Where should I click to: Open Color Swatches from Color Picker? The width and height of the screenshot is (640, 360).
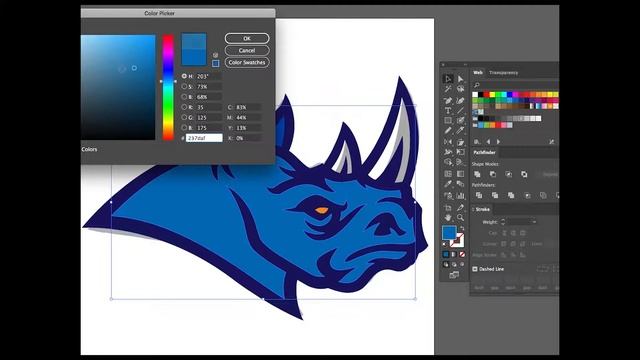point(247,62)
